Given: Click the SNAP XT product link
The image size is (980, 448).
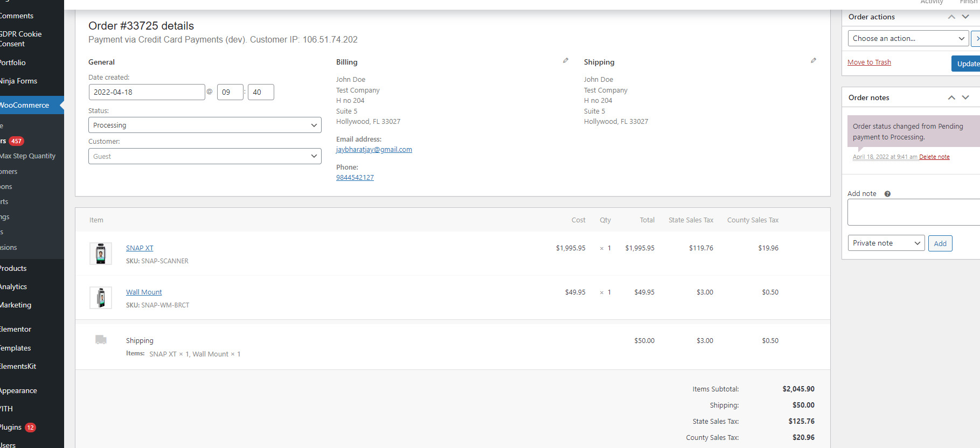Looking at the screenshot, I should click(x=140, y=248).
